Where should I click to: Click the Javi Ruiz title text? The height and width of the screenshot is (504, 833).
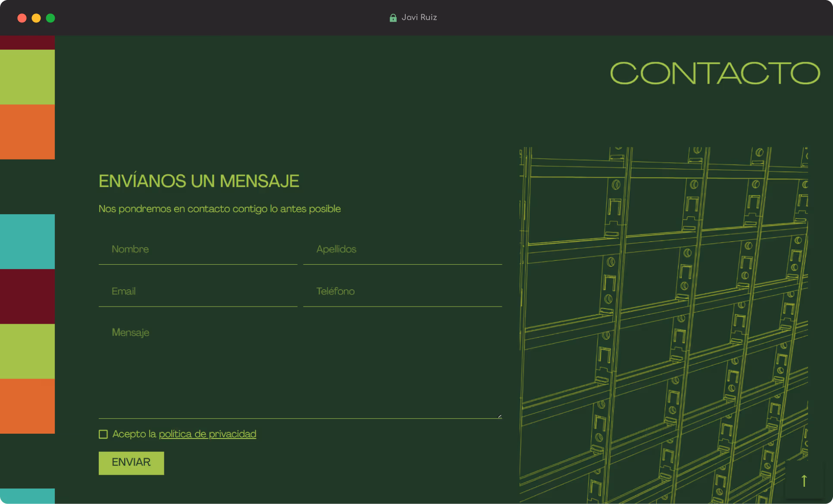[x=419, y=18]
